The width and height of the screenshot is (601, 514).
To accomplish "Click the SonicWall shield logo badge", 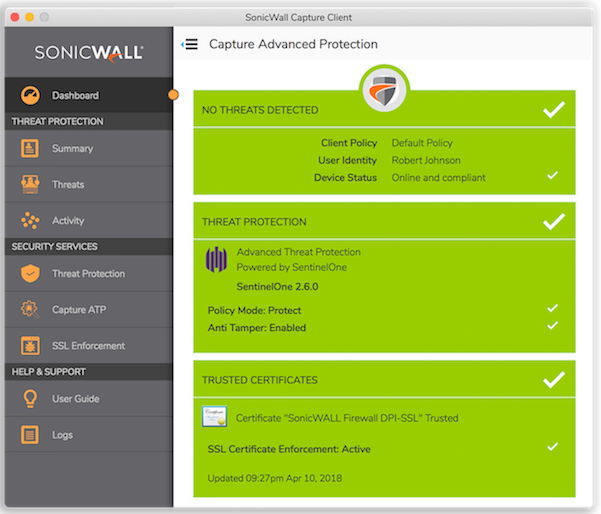I will click(384, 90).
